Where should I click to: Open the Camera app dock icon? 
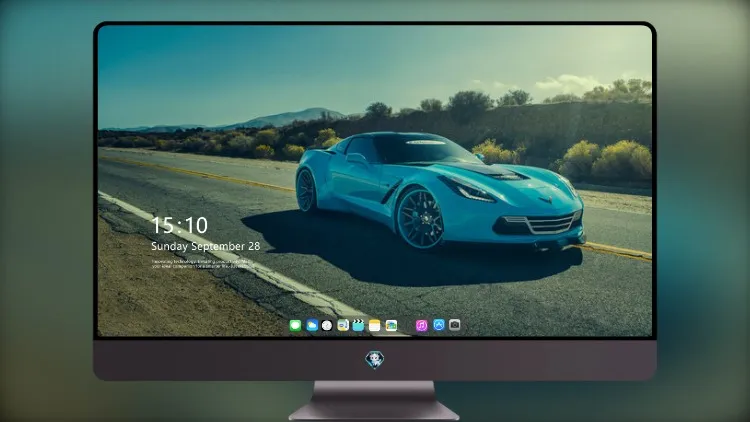455,325
